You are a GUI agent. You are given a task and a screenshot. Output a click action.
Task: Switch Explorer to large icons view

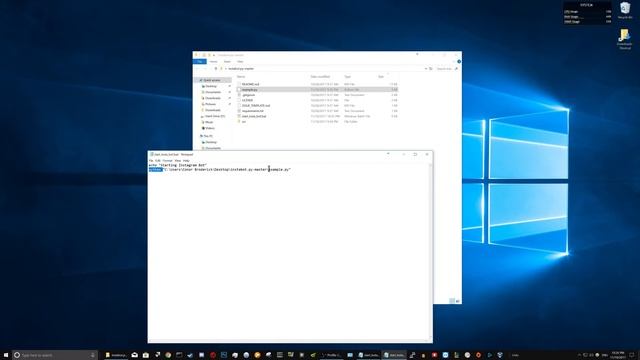(x=458, y=301)
